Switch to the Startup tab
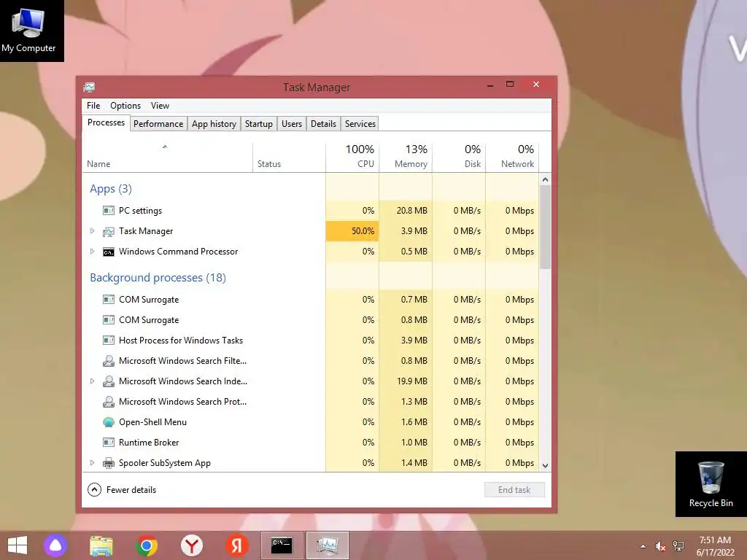 [259, 124]
